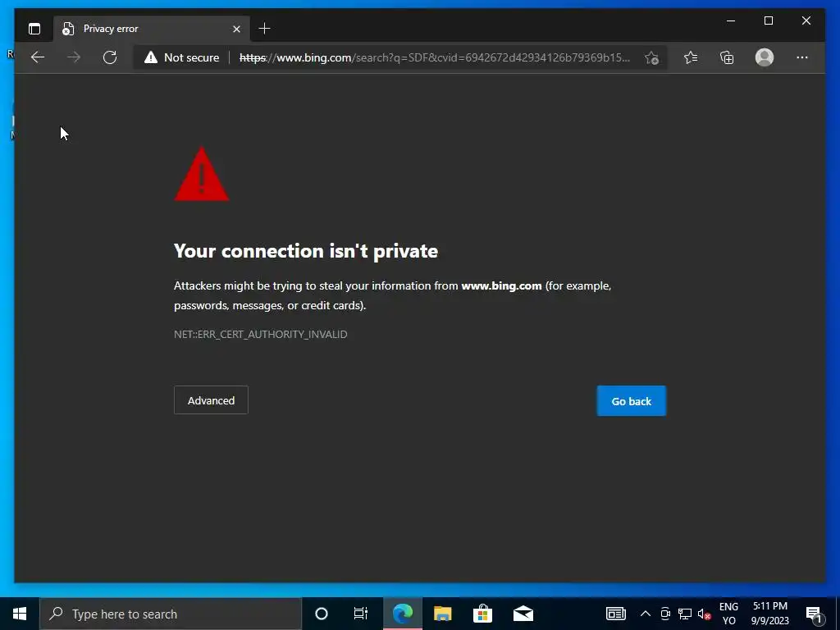Screen dimensions: 840x630
Task: Minimize the Edge window
Action: [x=731, y=21]
